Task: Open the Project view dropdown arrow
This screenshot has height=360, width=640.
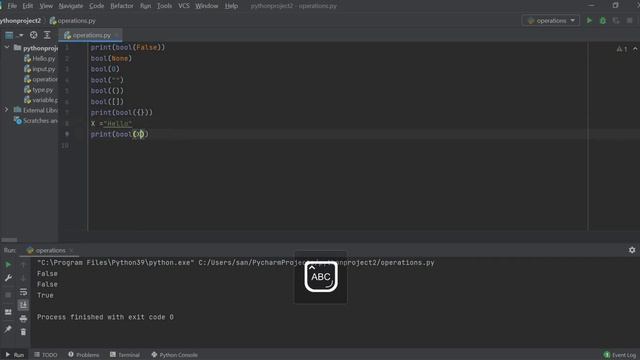Action: click(x=21, y=36)
